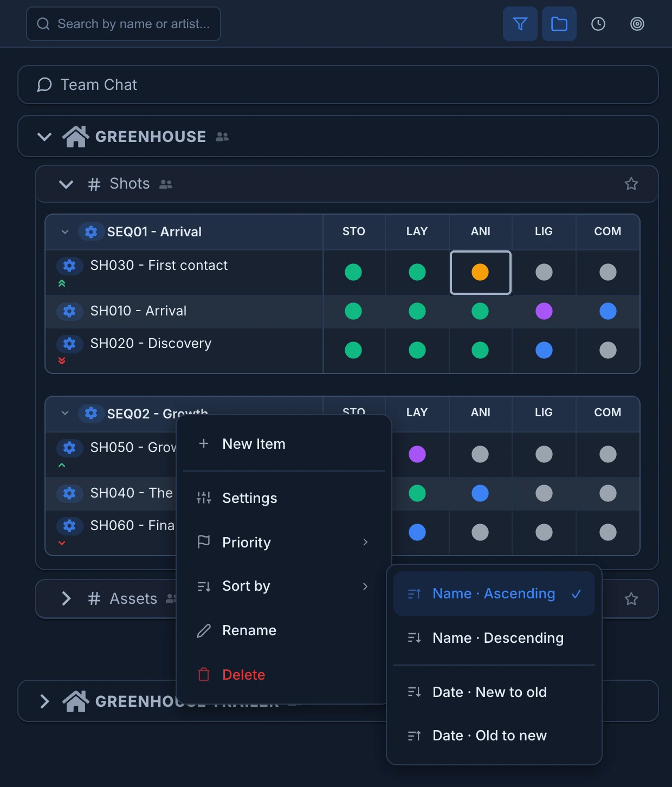Click the blue LIG status of SH020
The width and height of the screenshot is (672, 787).
point(544,350)
